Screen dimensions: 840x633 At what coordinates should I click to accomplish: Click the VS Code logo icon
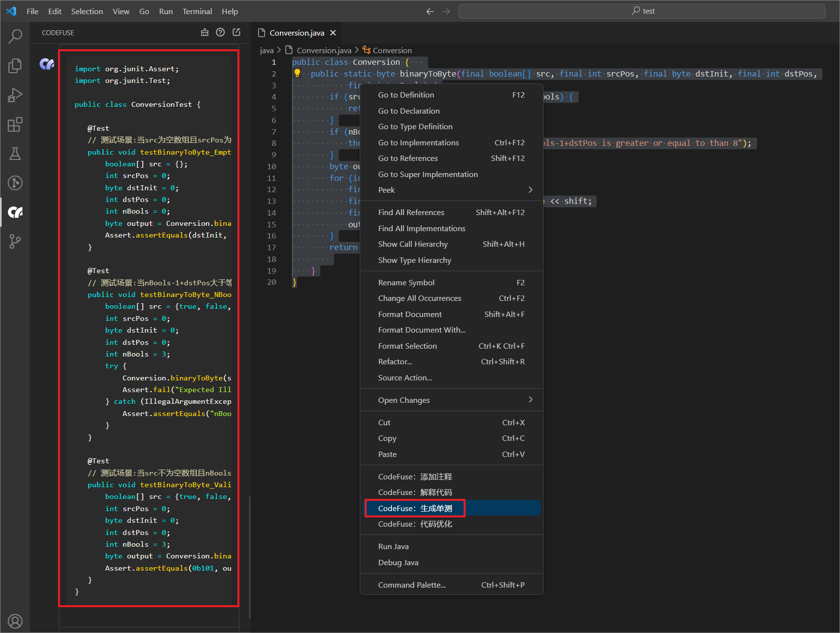pos(12,11)
